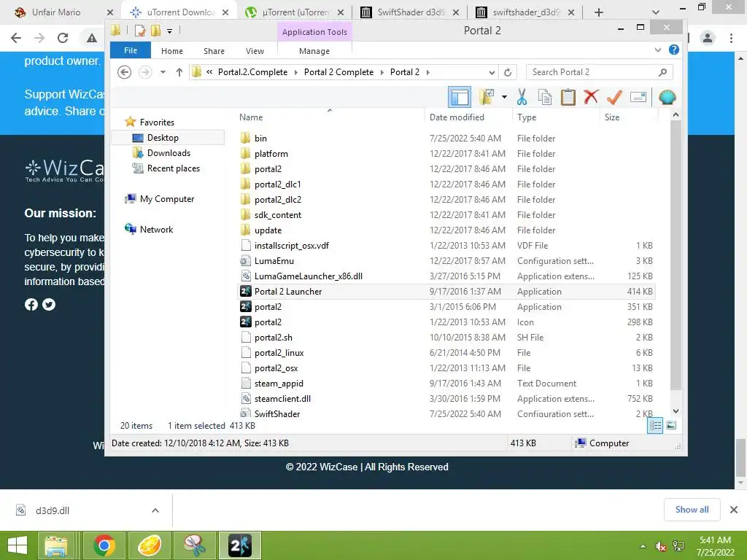This screenshot has width=747, height=560.
Task: Click the Up one level arrow
Action: 179,72
